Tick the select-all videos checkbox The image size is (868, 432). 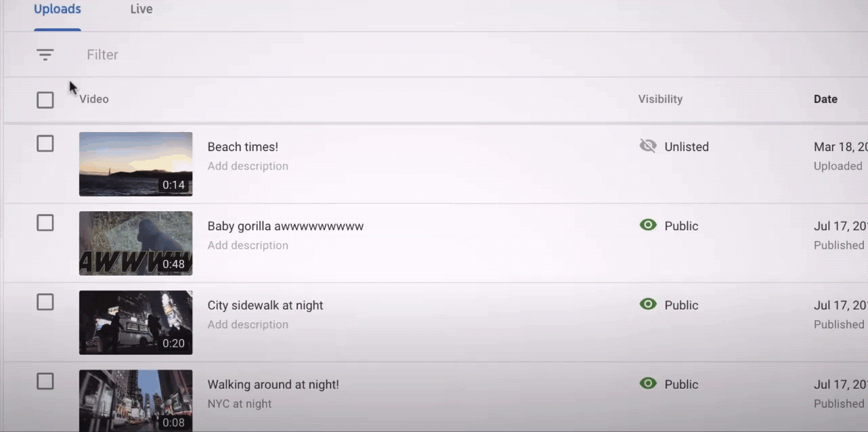[45, 100]
